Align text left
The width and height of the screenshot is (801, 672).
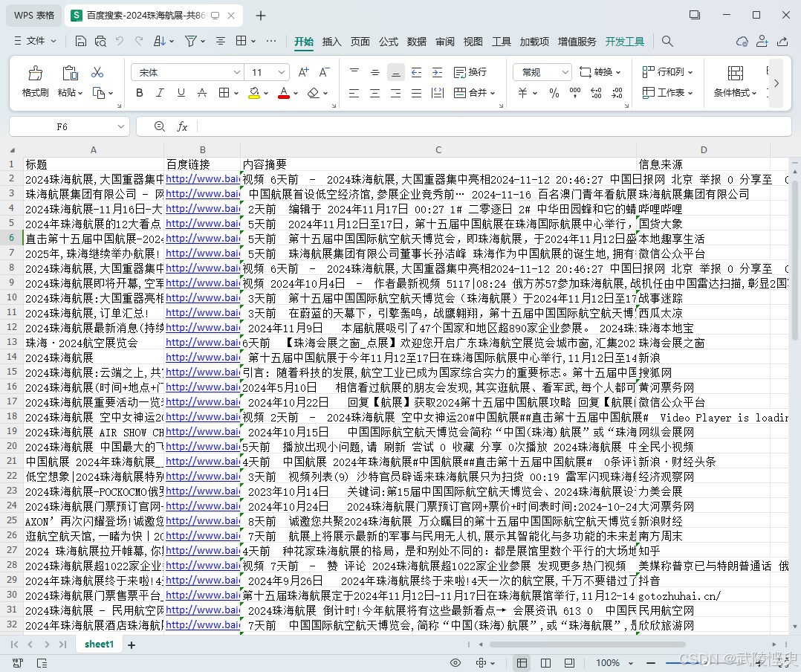point(354,93)
